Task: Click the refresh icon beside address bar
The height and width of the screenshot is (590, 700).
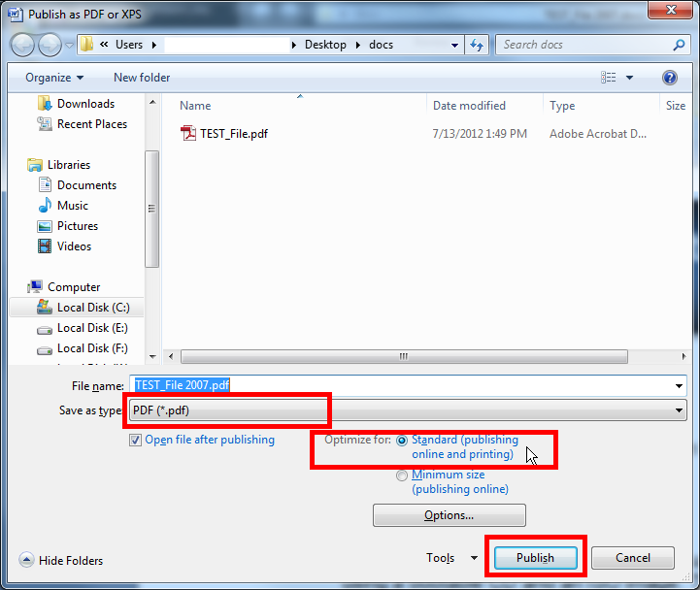Action: [477, 45]
